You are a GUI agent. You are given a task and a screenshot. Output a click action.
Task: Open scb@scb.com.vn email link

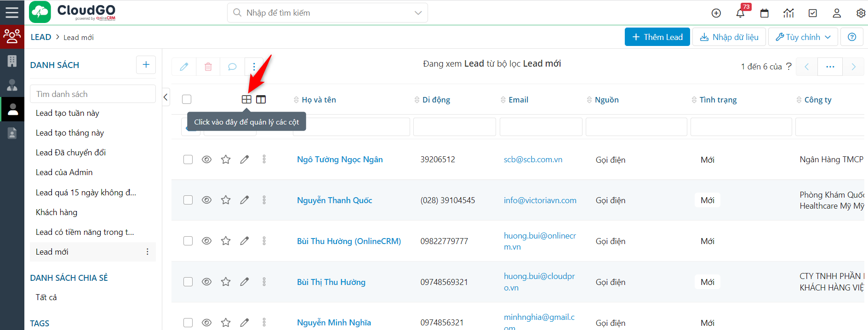point(533,159)
